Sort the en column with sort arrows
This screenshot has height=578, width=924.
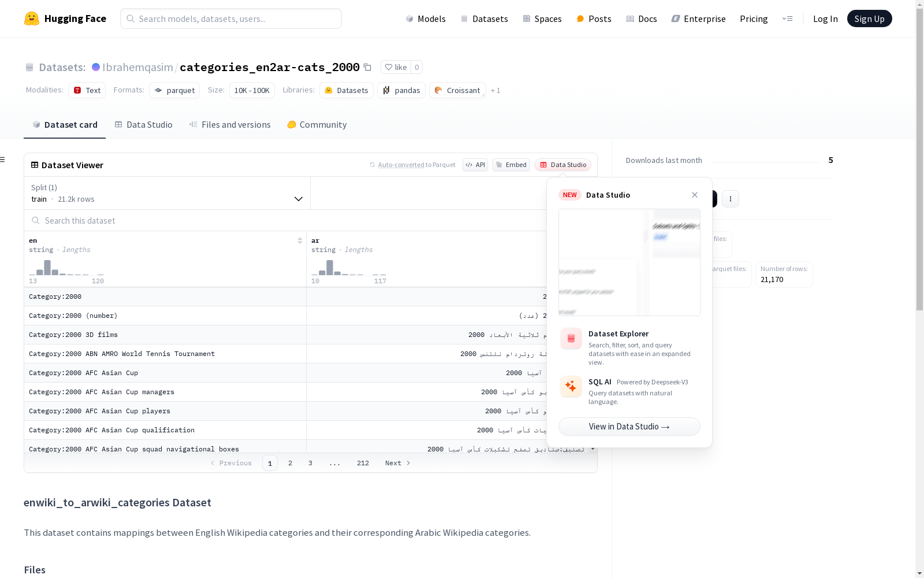tap(300, 240)
